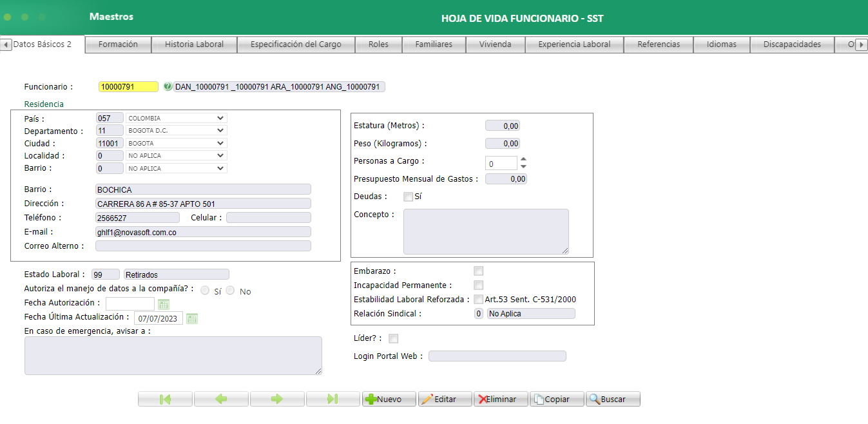Switch to the Datos Básicos 2 tab
The height and width of the screenshot is (424, 868).
tap(43, 44)
